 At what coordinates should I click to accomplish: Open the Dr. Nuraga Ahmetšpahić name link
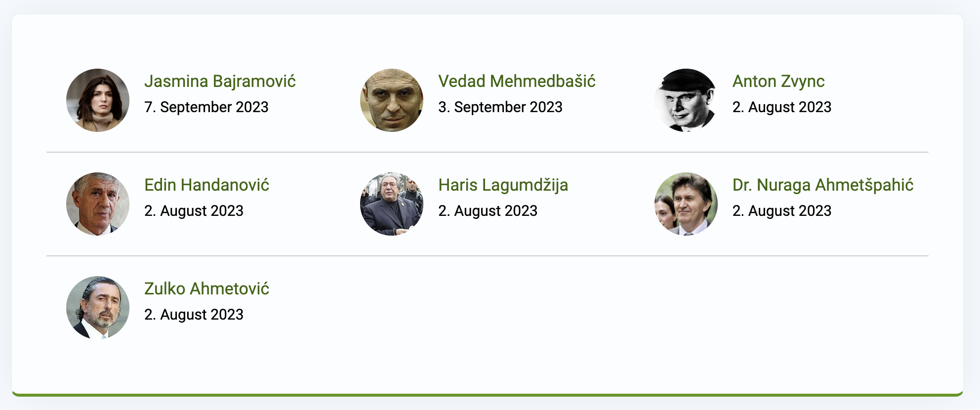tap(823, 185)
